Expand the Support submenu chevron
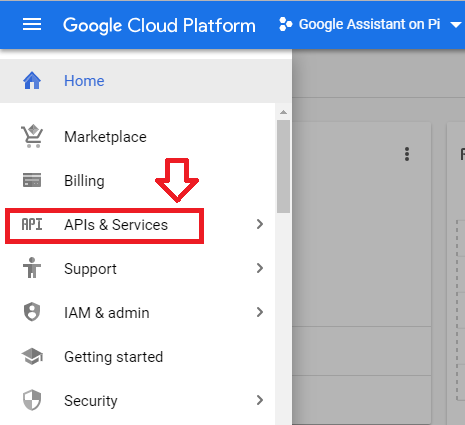Viewport: 465px width, 425px height. (x=260, y=268)
